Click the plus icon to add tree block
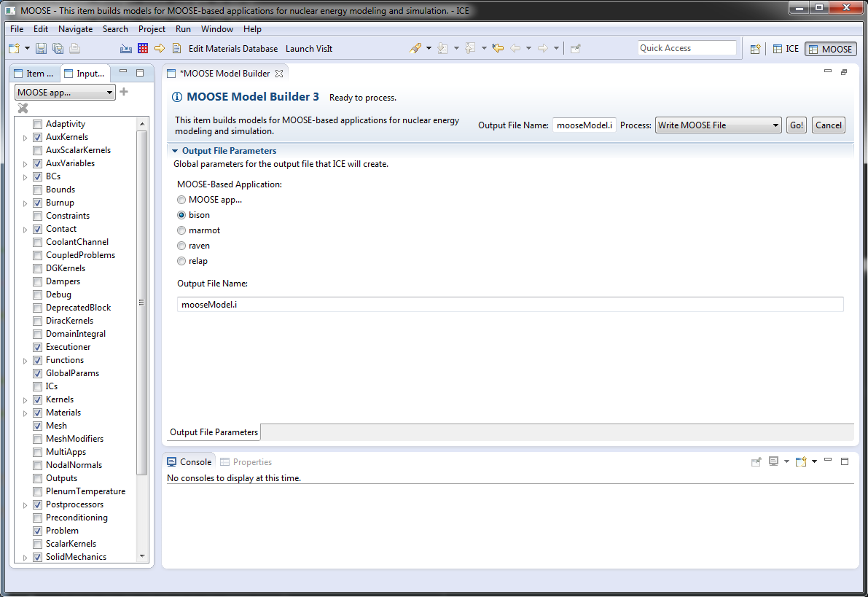 click(124, 92)
